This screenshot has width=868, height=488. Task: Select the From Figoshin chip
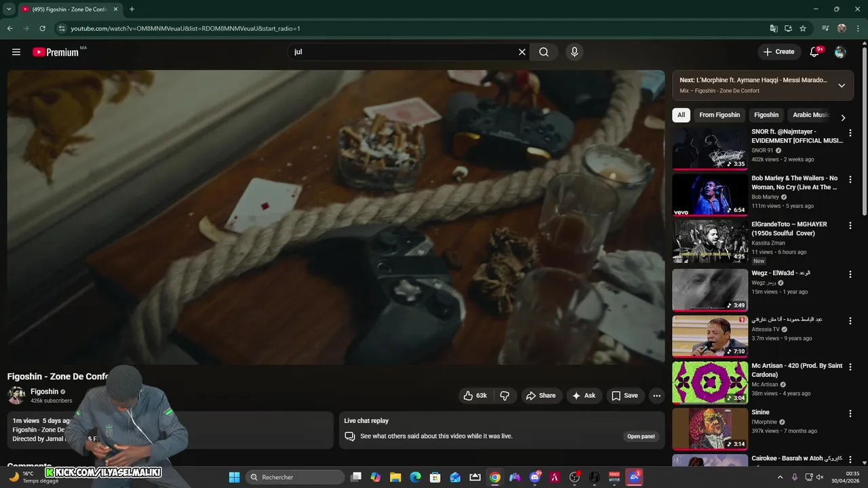(x=719, y=115)
